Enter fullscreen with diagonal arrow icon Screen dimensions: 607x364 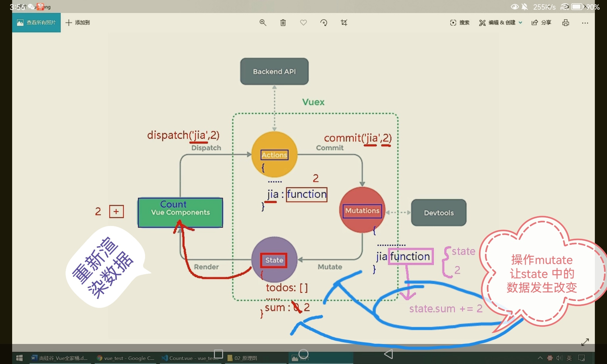click(x=585, y=342)
